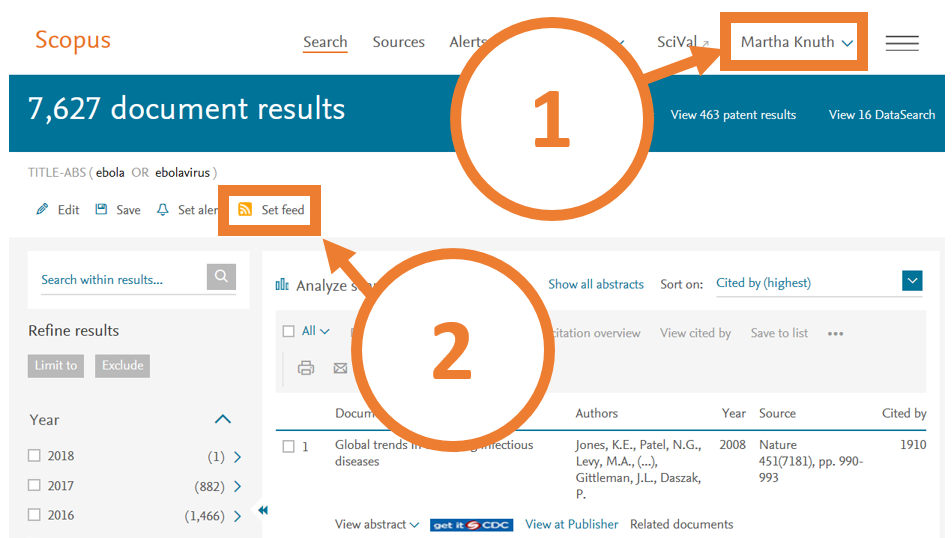Click the print icon
This screenshot has height=538, width=952.
click(x=306, y=367)
